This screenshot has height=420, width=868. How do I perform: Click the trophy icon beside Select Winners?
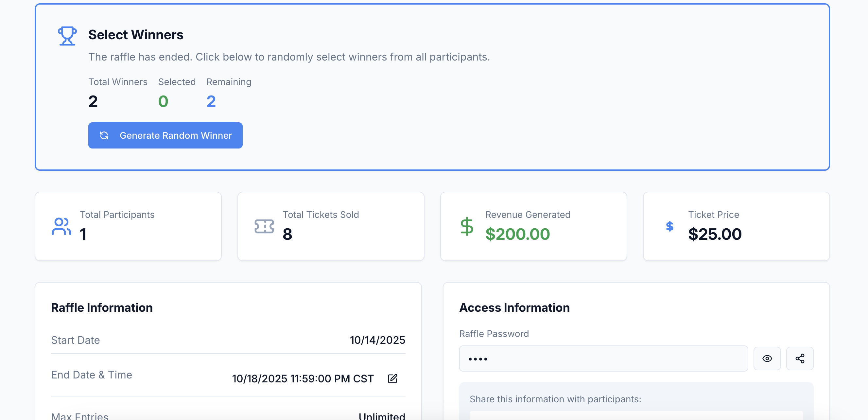(x=67, y=36)
